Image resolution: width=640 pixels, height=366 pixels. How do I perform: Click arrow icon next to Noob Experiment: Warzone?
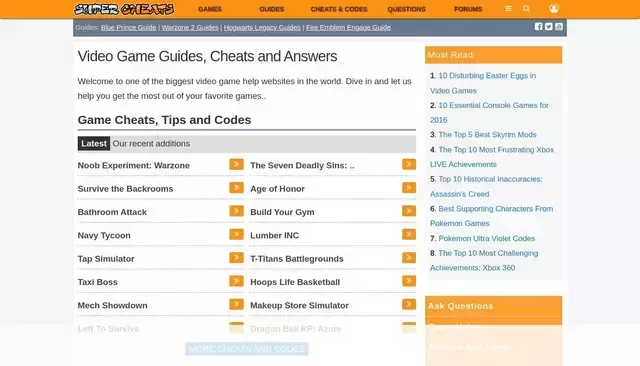point(236,164)
